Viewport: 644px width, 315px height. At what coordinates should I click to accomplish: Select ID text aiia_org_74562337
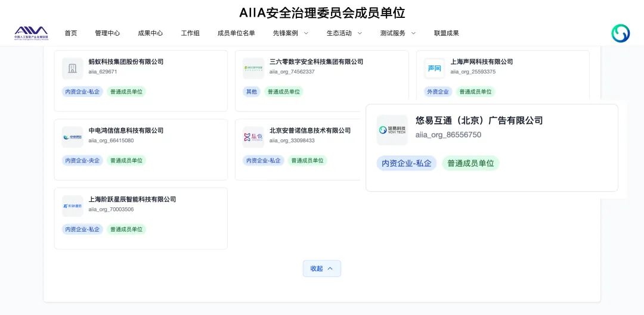292,72
